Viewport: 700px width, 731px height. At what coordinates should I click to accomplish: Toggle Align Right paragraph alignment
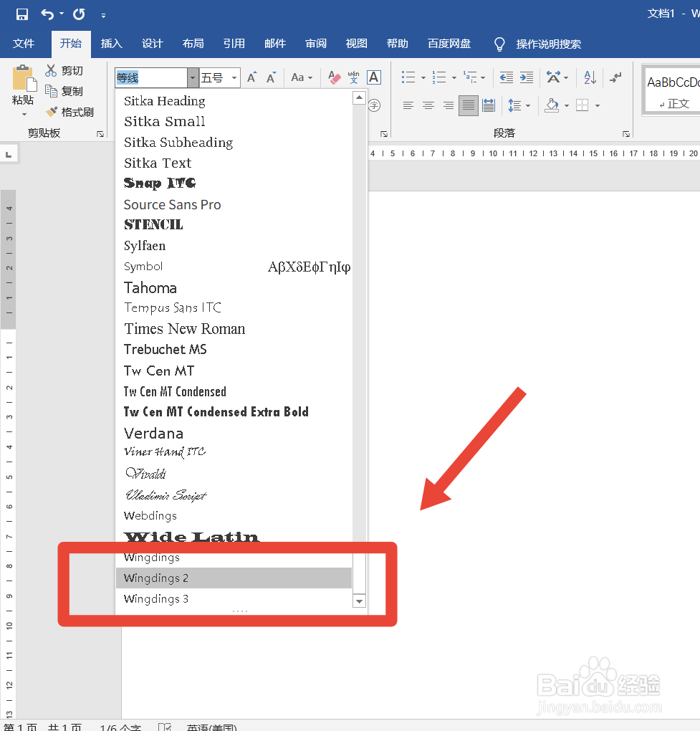(449, 105)
